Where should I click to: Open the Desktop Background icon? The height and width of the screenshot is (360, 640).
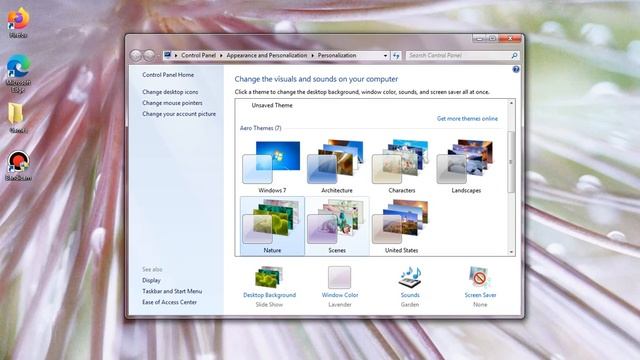tap(269, 277)
